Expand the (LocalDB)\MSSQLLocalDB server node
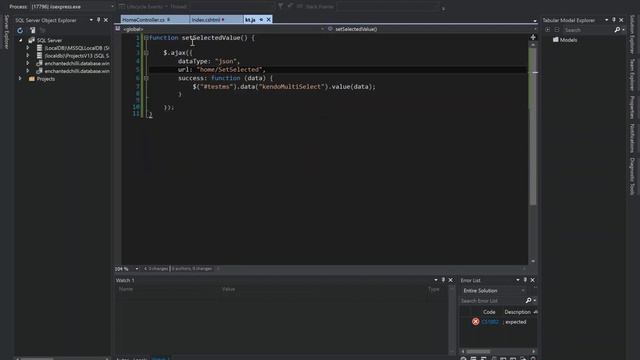 pos(28,48)
